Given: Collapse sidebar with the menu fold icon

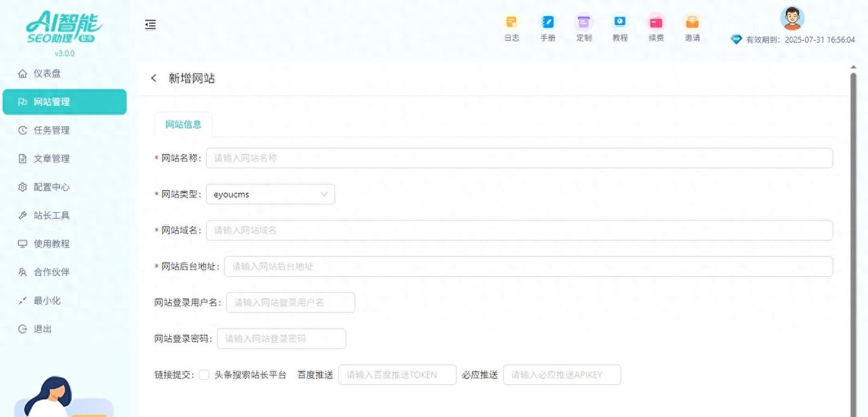Looking at the screenshot, I should coord(151,24).
